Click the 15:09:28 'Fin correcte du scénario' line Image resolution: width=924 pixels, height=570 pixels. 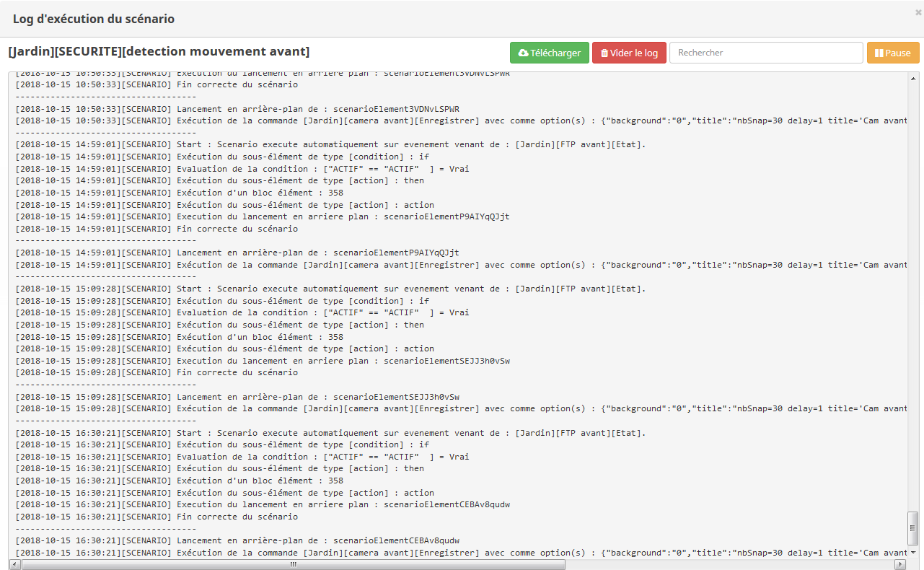tap(157, 372)
